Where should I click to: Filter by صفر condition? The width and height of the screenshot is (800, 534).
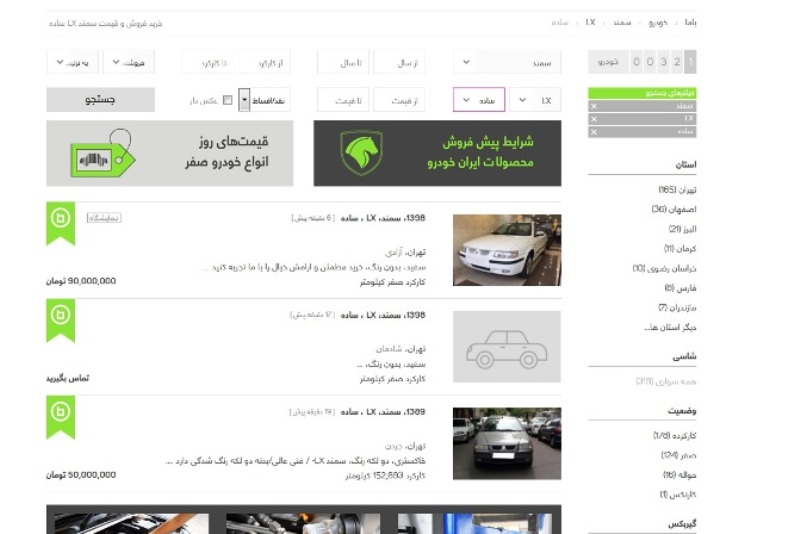click(679, 455)
